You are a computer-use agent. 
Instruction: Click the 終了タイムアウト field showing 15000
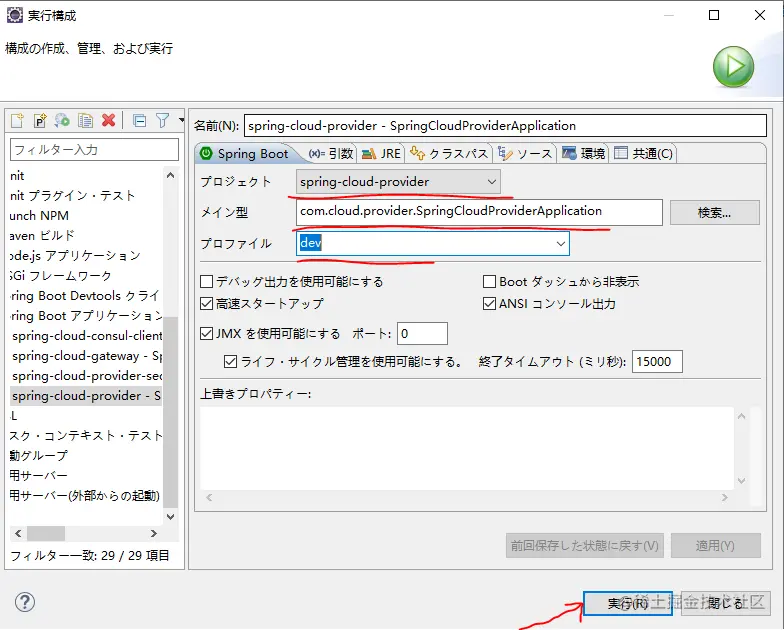click(657, 362)
